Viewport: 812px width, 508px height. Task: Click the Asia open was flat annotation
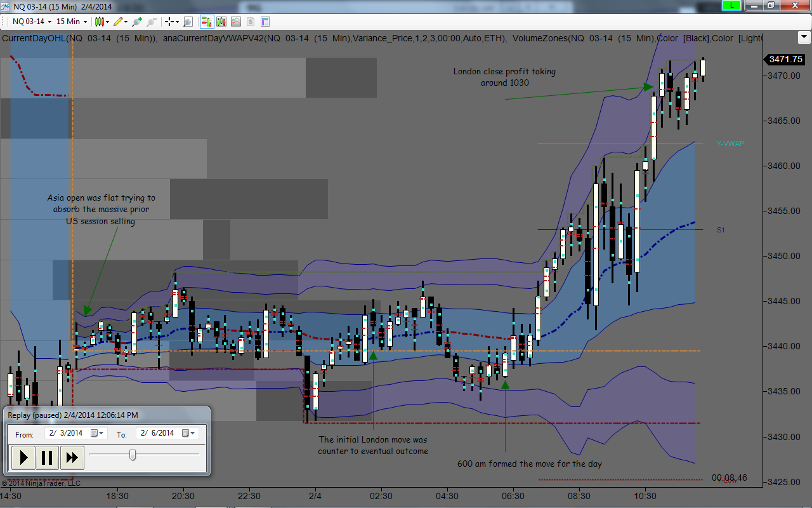click(101, 210)
